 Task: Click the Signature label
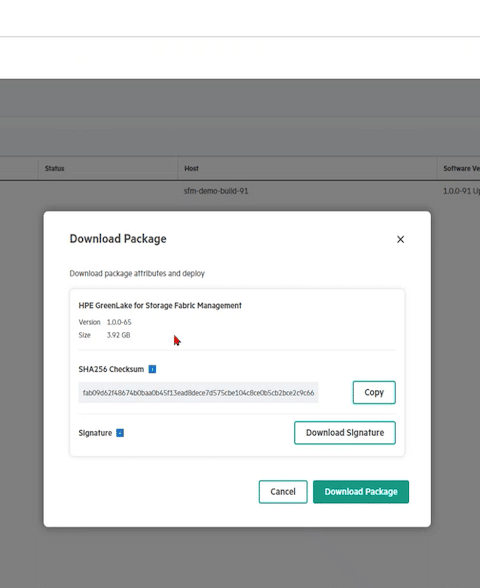[x=95, y=433]
